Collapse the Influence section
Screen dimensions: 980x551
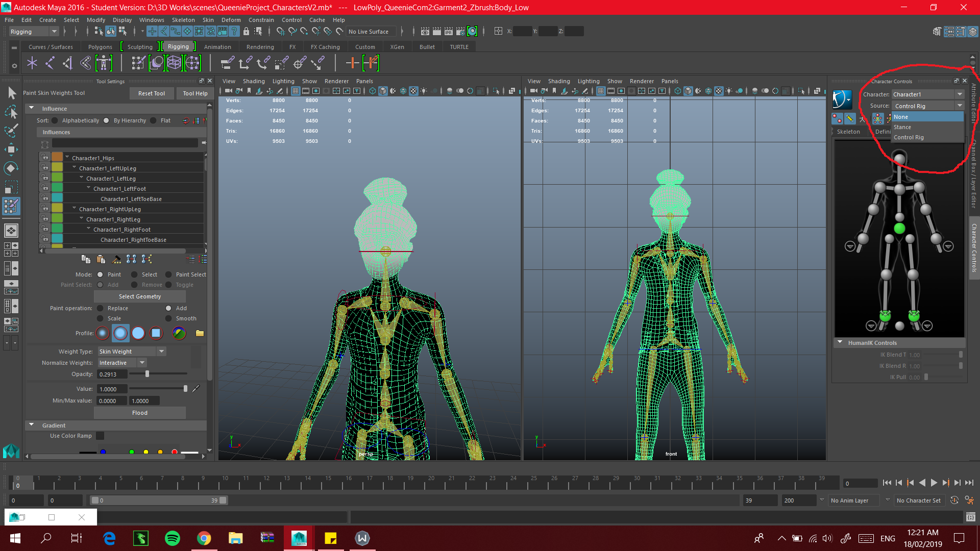(x=32, y=108)
